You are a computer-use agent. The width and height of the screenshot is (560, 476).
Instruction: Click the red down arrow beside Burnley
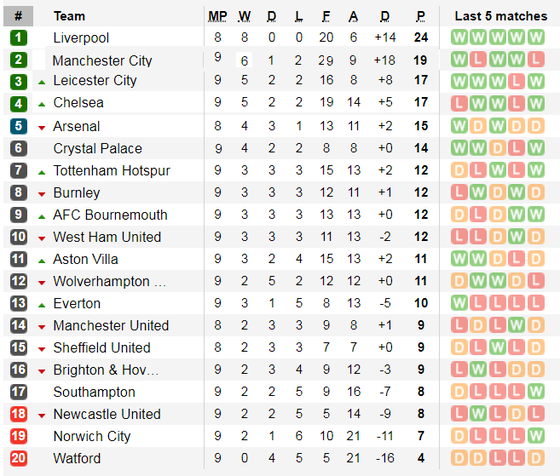(42, 195)
